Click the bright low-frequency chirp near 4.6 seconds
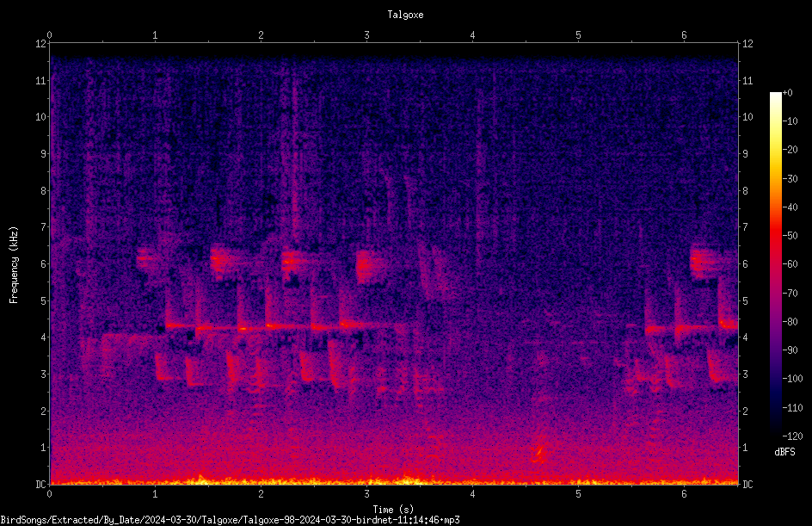The image size is (812, 526). pos(538,454)
